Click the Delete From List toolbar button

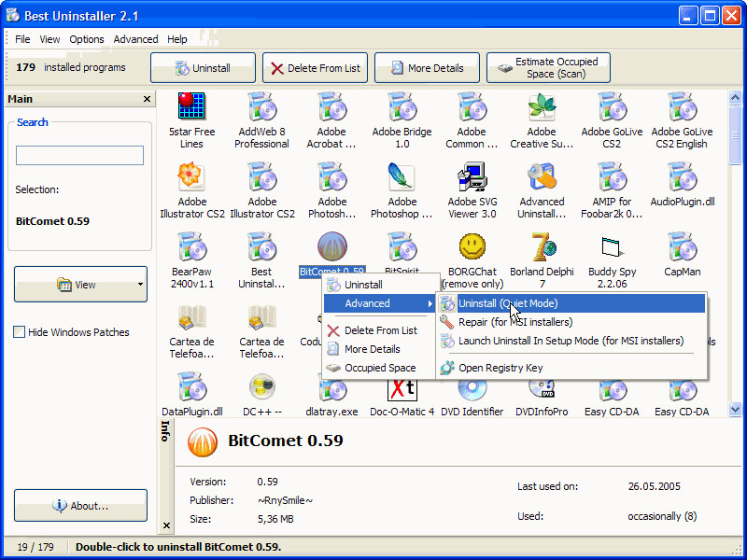tap(315, 67)
